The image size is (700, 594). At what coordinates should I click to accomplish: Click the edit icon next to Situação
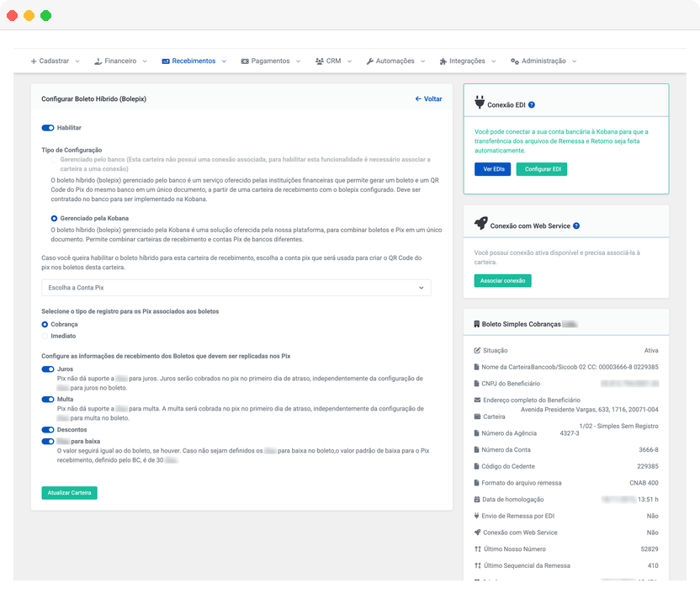coord(476,350)
